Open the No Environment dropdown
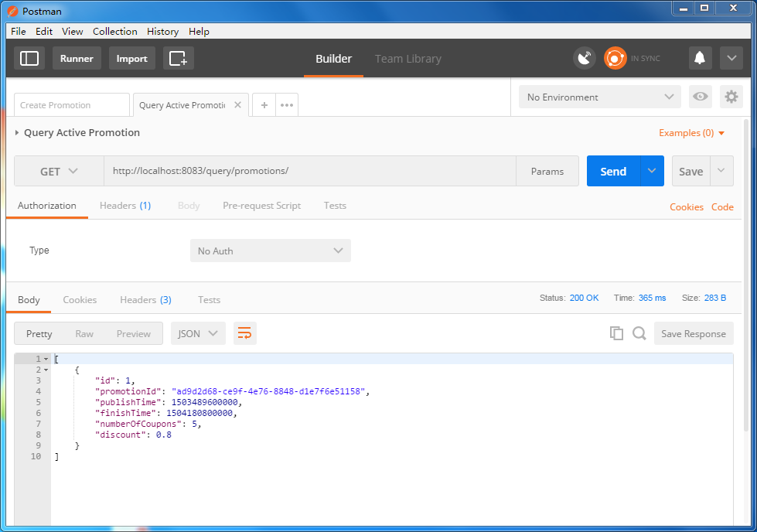 [x=600, y=97]
